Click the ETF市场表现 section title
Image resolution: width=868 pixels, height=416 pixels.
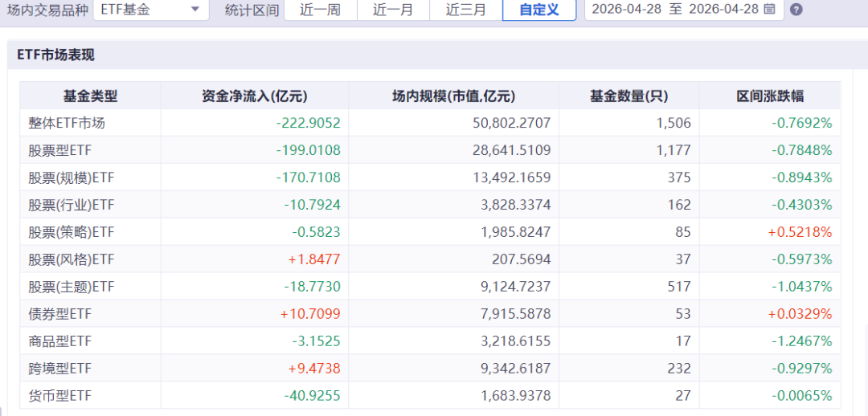point(56,55)
